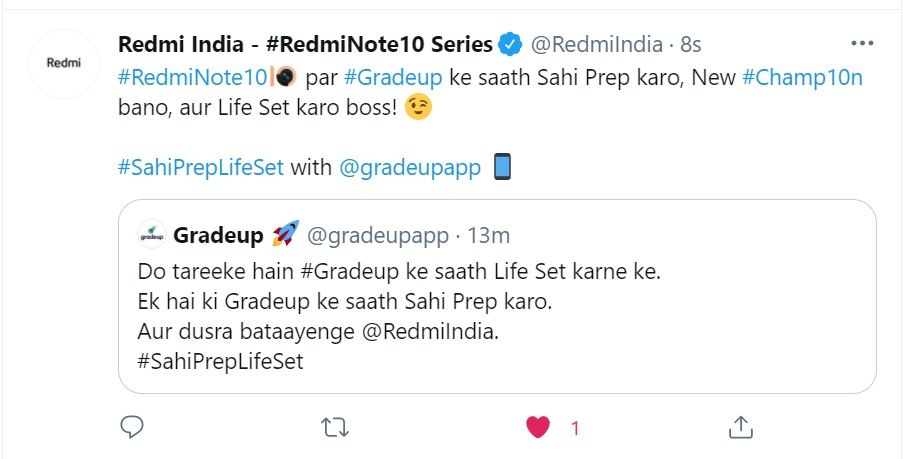
Task: Open the quoted Gradeup tweet text
Action: (400, 315)
